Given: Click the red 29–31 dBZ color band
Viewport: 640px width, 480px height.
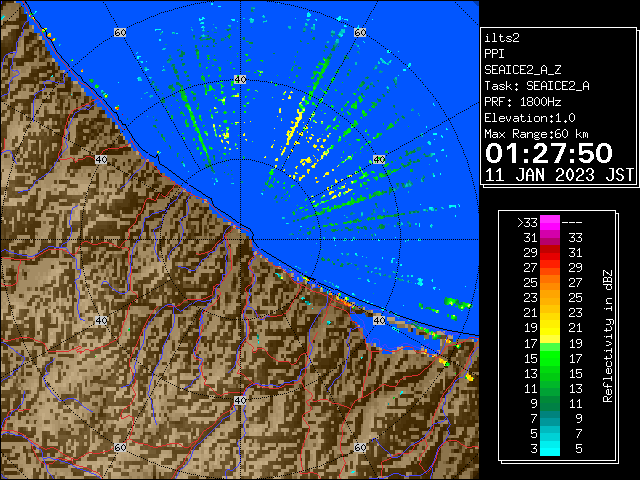Looking at the screenshot, I should pos(550,253).
